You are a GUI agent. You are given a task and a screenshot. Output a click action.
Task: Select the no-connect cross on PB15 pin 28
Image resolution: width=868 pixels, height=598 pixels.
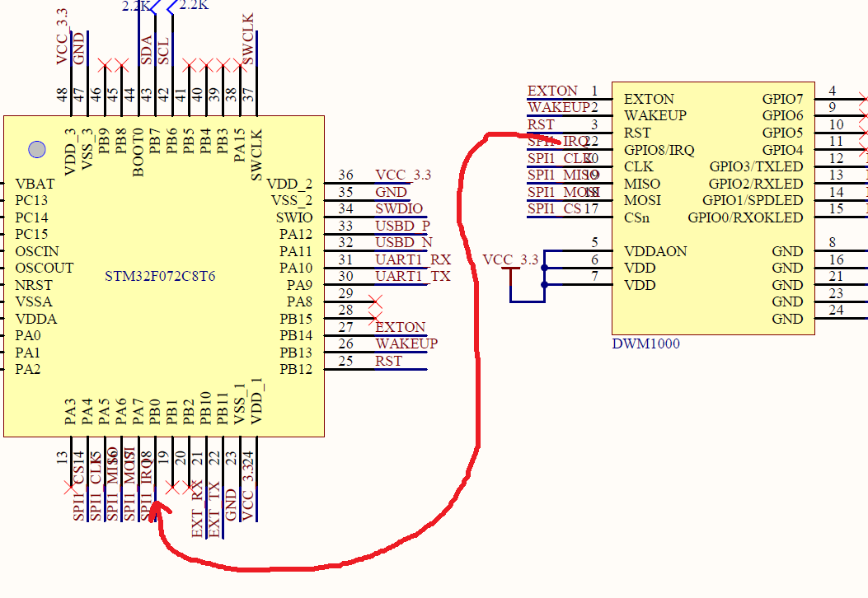click(375, 318)
